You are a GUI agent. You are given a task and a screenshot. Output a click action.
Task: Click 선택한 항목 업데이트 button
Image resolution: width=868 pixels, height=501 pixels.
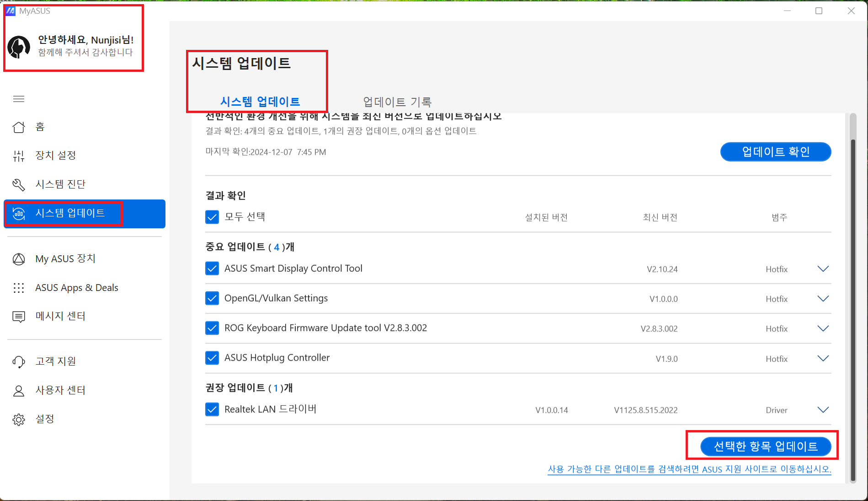766,447
